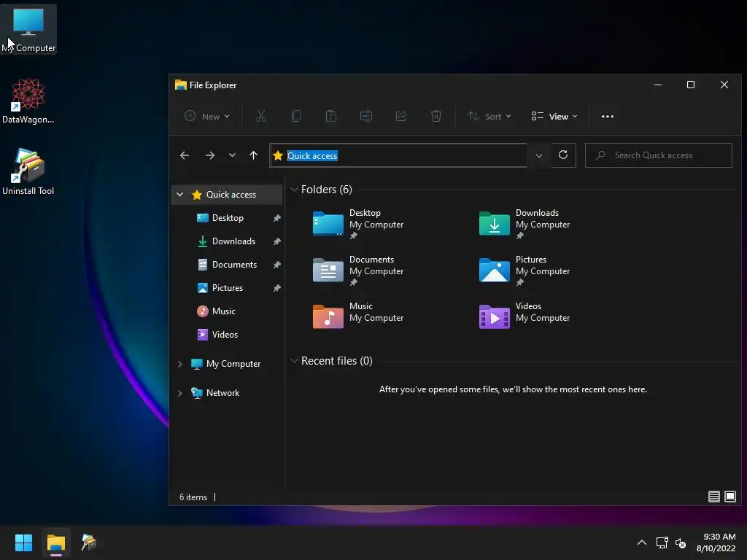Click the Quick access address bar field

tap(398, 155)
